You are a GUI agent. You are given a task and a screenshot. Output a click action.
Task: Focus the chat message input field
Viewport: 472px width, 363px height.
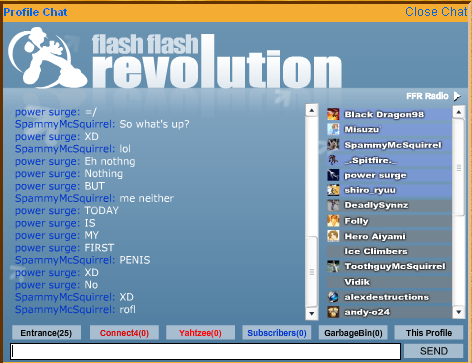(x=205, y=351)
